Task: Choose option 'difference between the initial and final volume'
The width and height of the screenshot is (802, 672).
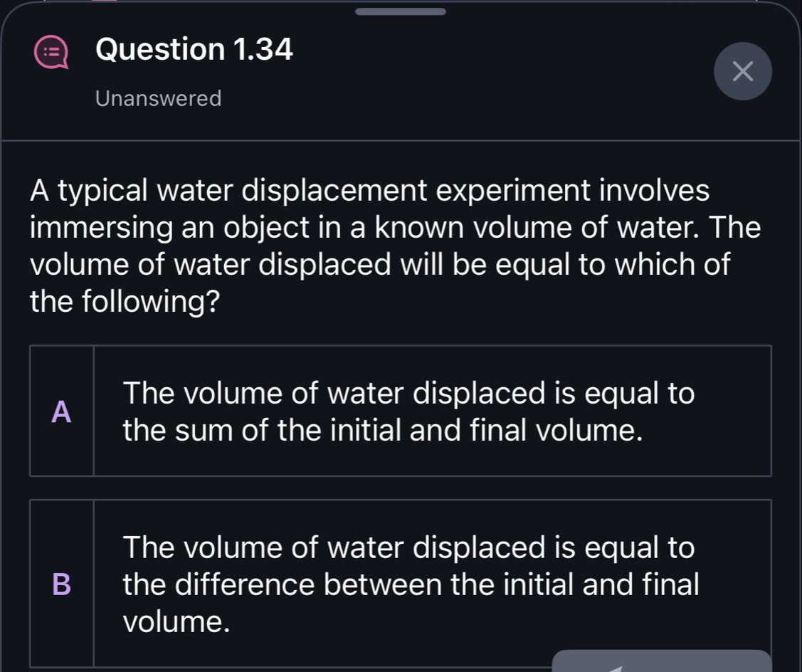Action: point(411,584)
